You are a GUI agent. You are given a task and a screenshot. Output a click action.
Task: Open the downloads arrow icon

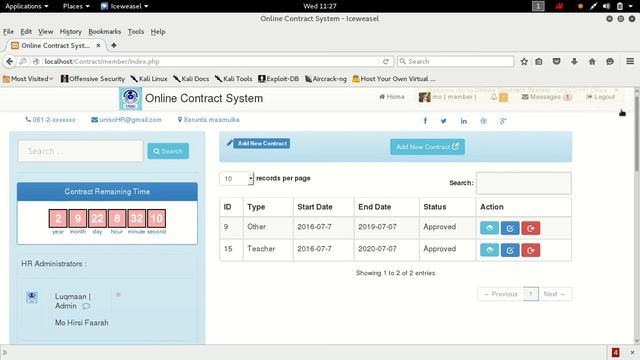pyautogui.click(x=574, y=62)
